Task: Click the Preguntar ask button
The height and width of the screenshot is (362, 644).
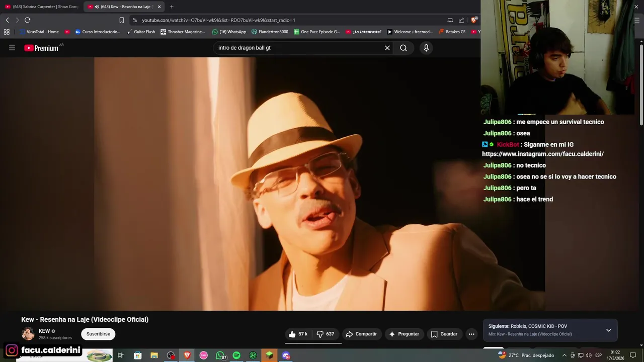Action: coord(404,334)
